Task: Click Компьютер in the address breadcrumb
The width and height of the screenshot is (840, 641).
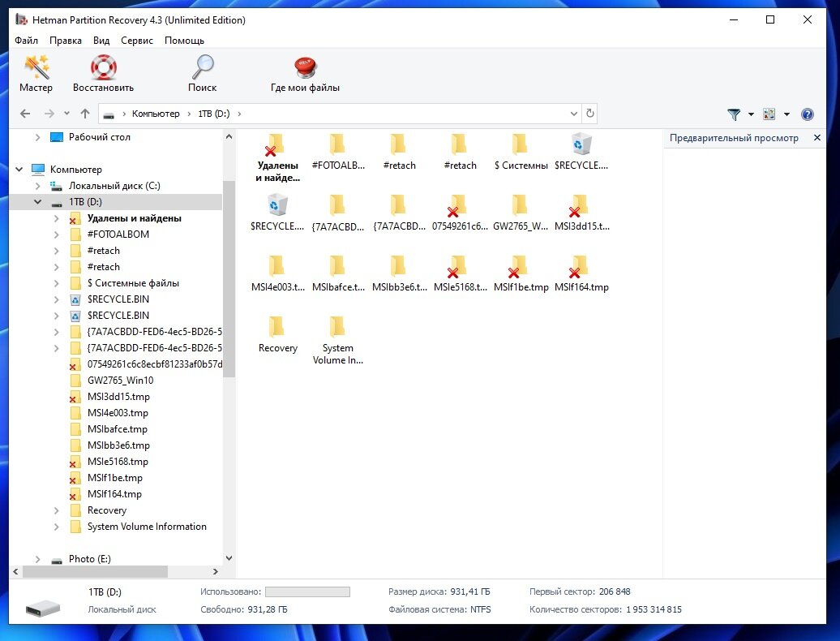Action: [x=156, y=114]
